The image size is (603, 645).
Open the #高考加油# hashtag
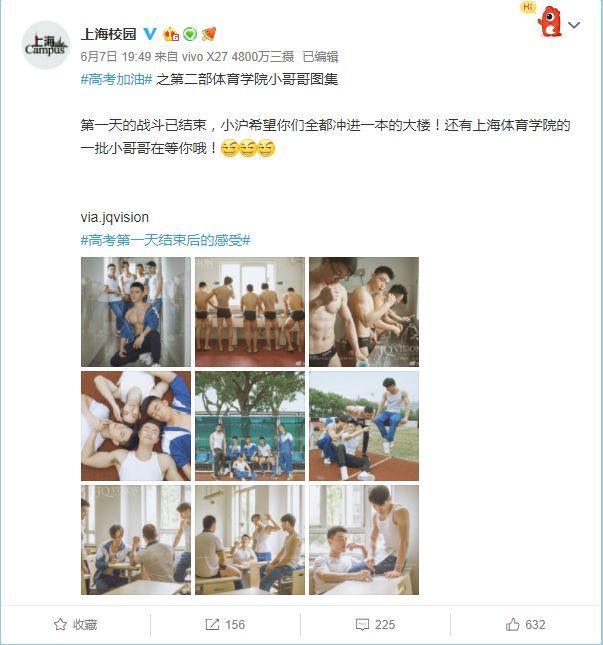coord(116,79)
